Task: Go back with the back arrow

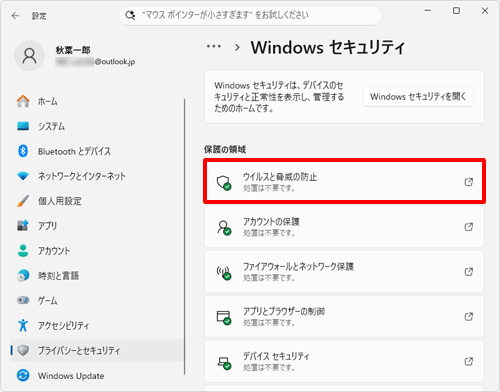Action: tap(15, 16)
